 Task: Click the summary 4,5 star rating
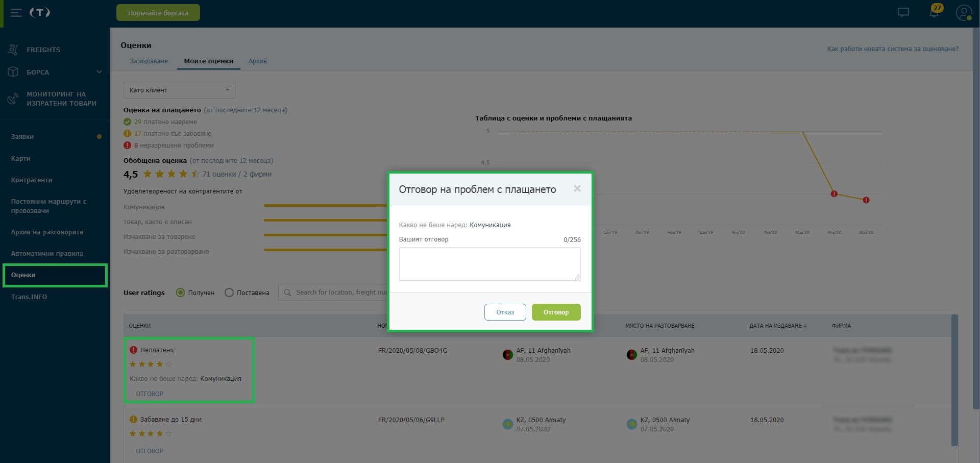click(x=171, y=174)
